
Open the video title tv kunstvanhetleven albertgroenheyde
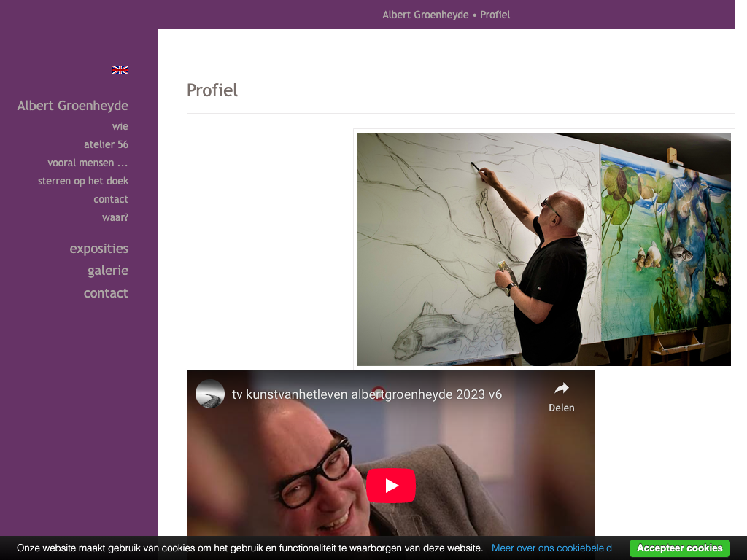[x=366, y=394]
